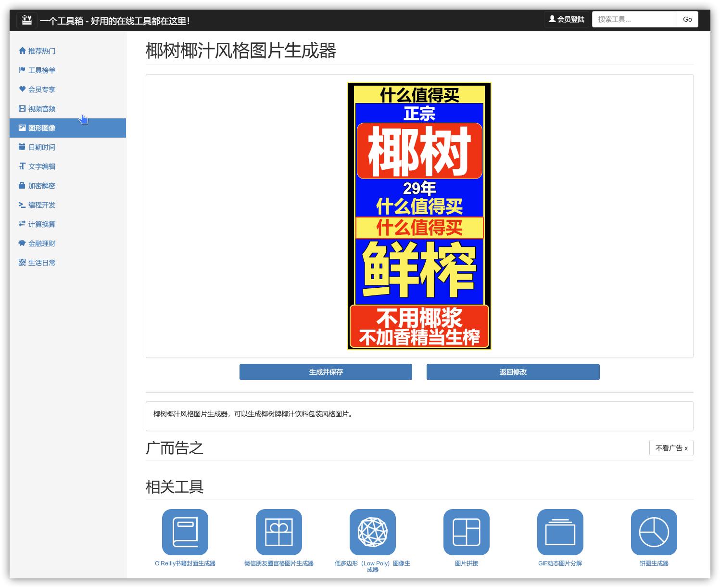Click the home icon next to 推荐热门
720x588 pixels.
(22, 51)
